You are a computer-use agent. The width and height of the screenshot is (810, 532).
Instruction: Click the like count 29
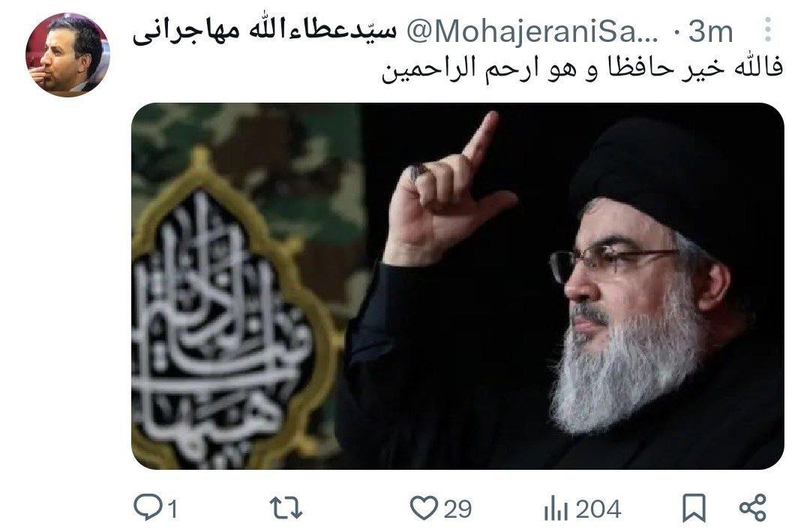pyautogui.click(x=457, y=509)
